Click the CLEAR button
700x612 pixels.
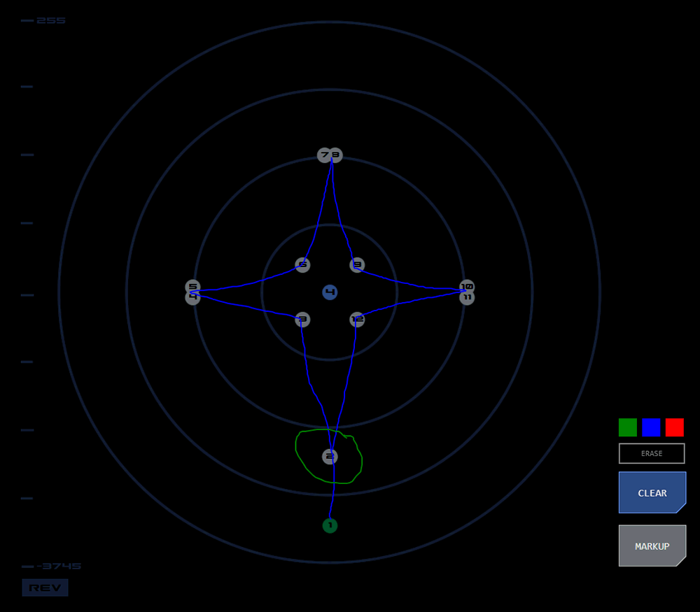(x=652, y=492)
